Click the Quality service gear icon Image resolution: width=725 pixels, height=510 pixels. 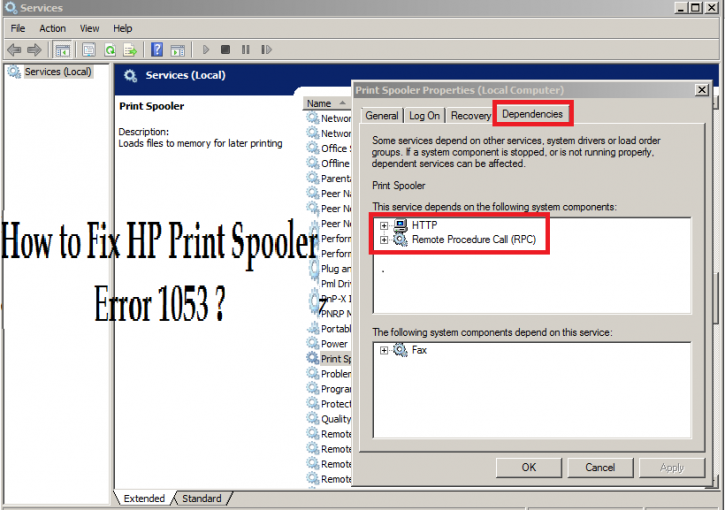[313, 418]
